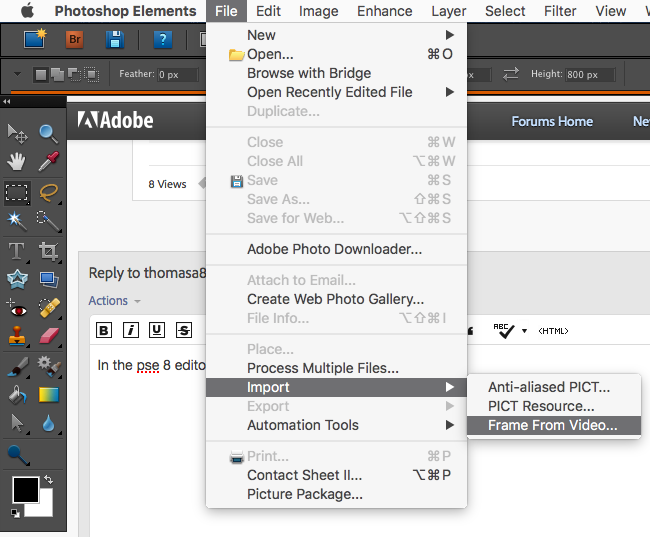Select the Clone Stamp tool
The image size is (650, 537).
point(17,336)
